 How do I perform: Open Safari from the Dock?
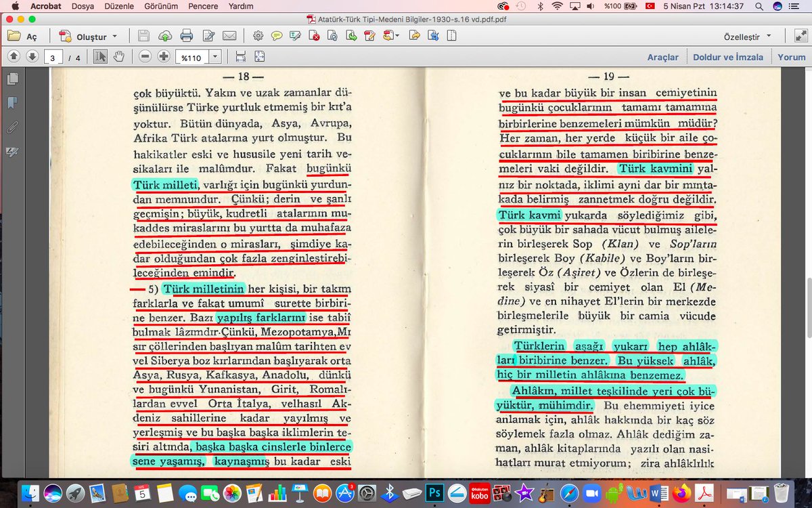point(570,493)
